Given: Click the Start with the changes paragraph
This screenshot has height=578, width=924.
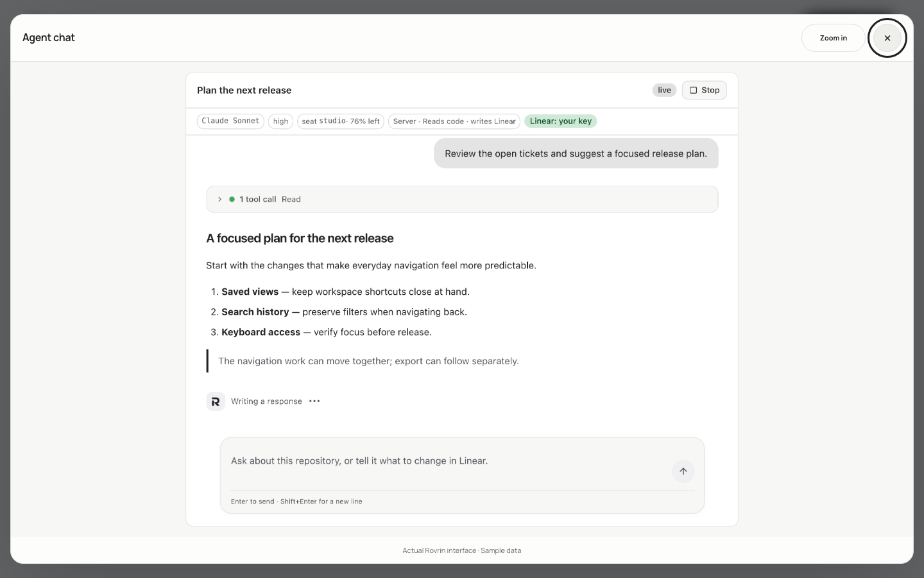Looking at the screenshot, I should pos(371,265).
